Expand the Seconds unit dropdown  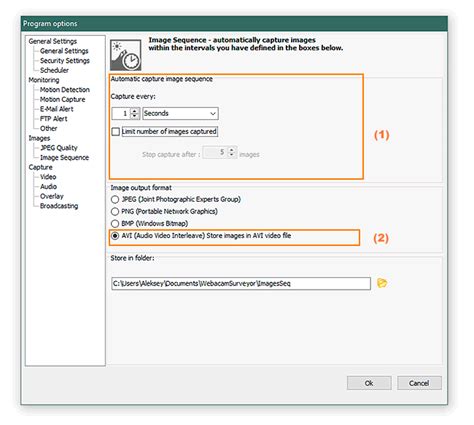(180, 113)
